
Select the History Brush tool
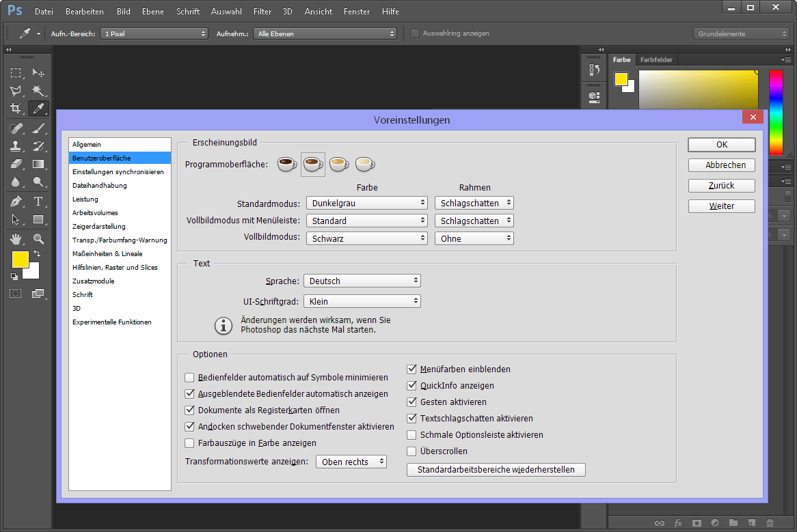[38, 146]
